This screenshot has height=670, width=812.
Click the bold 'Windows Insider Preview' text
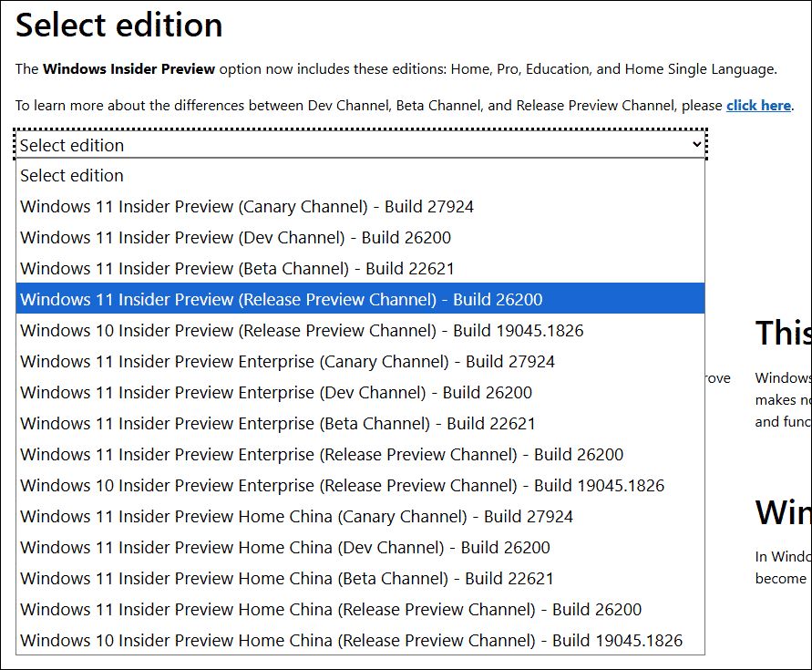tap(128, 69)
